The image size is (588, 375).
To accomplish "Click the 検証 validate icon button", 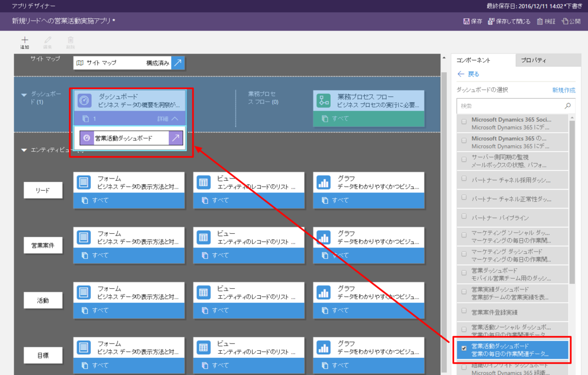I will point(546,21).
